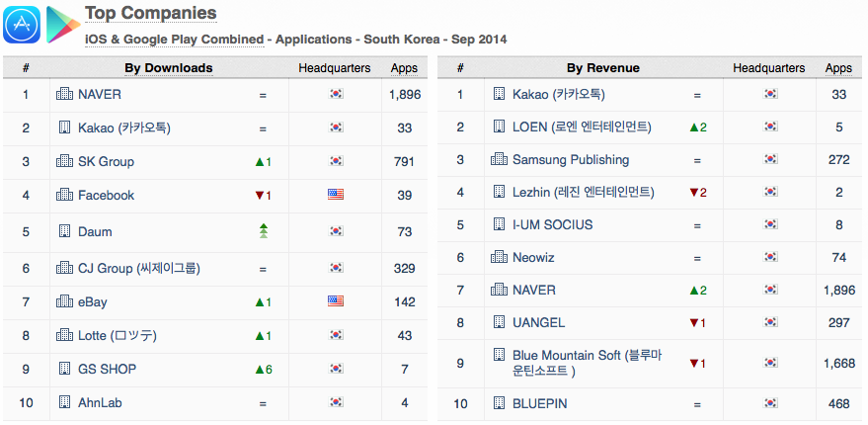Click the double green arrow beside Daum
The image size is (868, 425).
263,231
